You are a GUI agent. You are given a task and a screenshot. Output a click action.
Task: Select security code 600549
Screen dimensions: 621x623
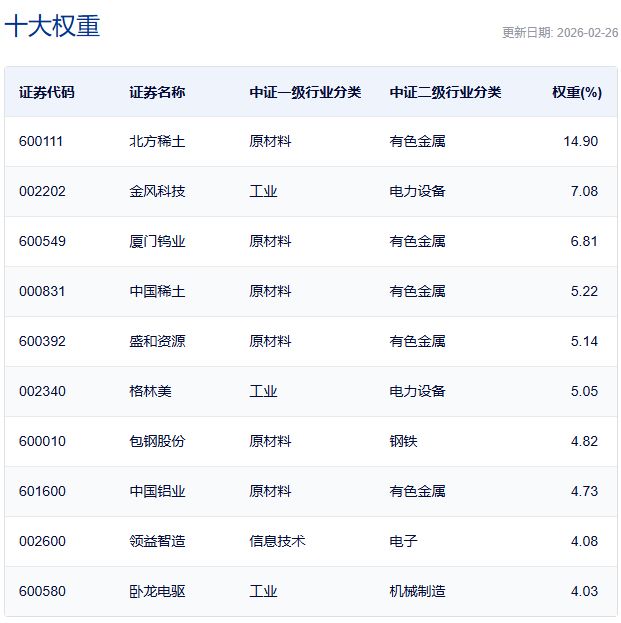(x=42, y=241)
